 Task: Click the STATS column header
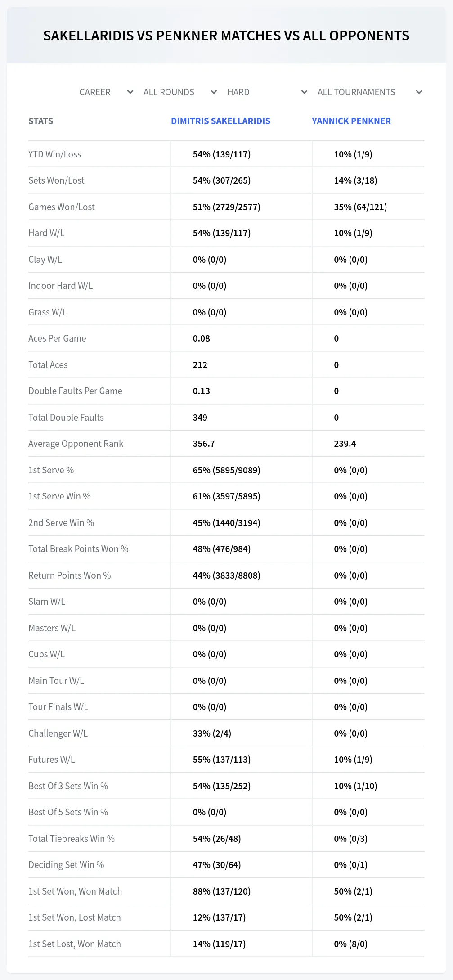click(x=41, y=121)
